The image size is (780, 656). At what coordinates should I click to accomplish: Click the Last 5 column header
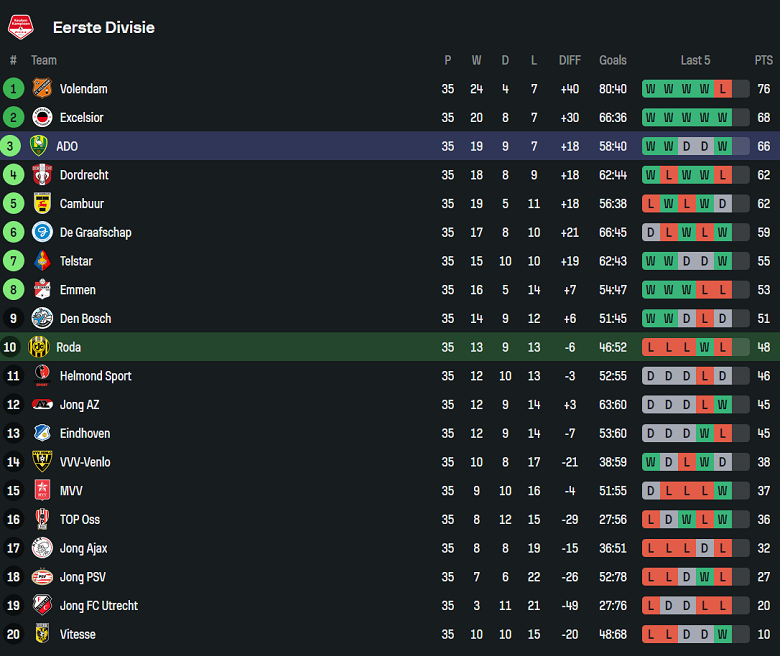click(695, 60)
